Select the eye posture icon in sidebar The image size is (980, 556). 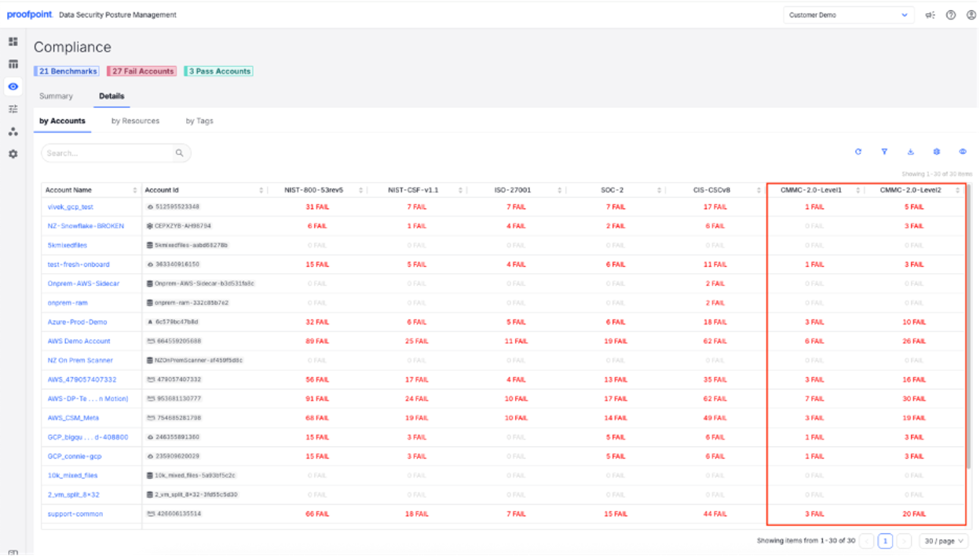point(13,86)
